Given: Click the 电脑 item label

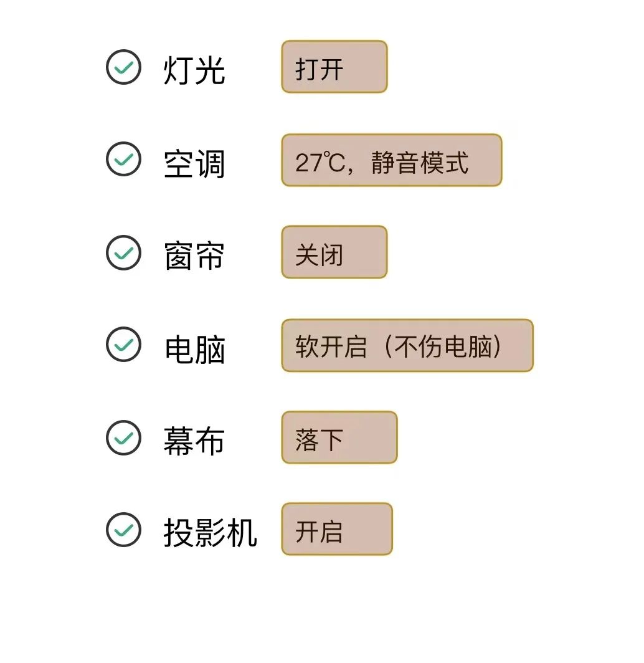Looking at the screenshot, I should pos(194,349).
